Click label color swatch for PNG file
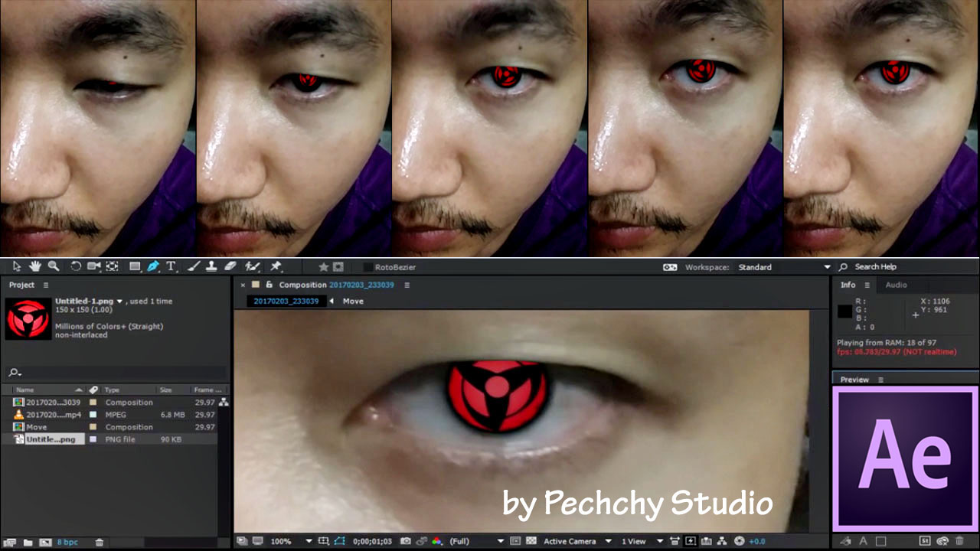Viewport: 980px width, 551px height. pyautogui.click(x=93, y=439)
